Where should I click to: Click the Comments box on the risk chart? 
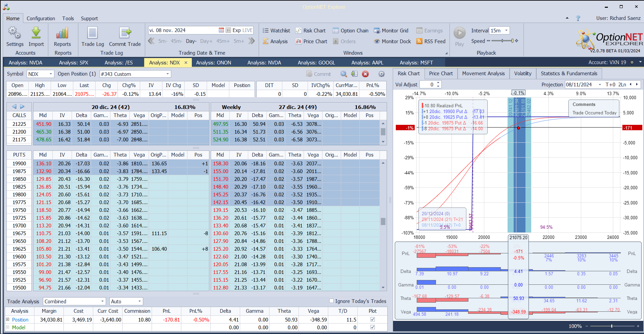pos(594,108)
